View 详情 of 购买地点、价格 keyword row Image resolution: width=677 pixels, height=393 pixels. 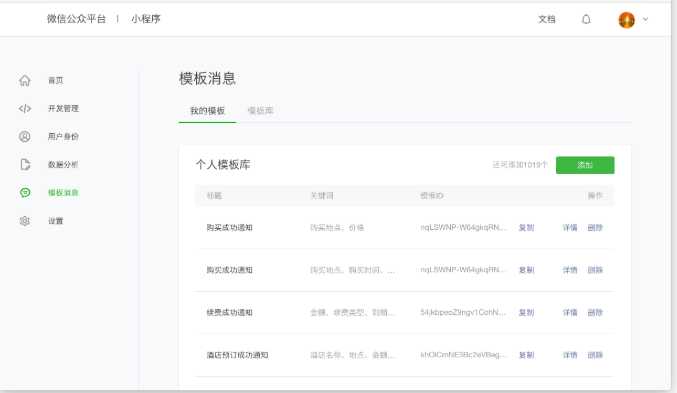click(x=570, y=228)
